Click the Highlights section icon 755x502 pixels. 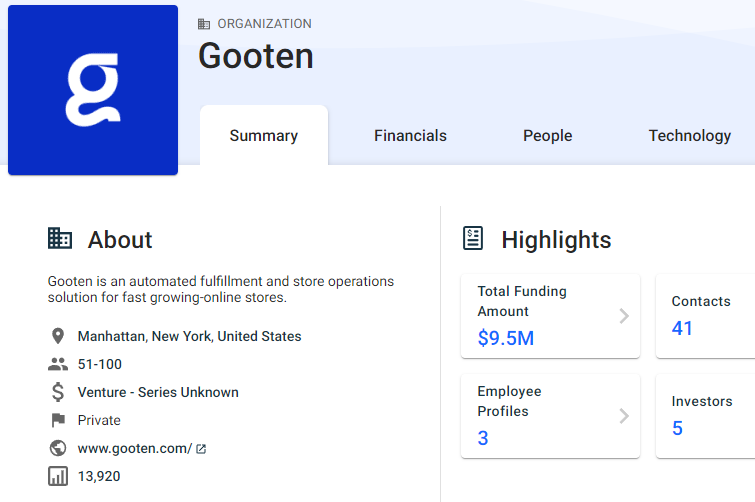pyautogui.click(x=473, y=238)
